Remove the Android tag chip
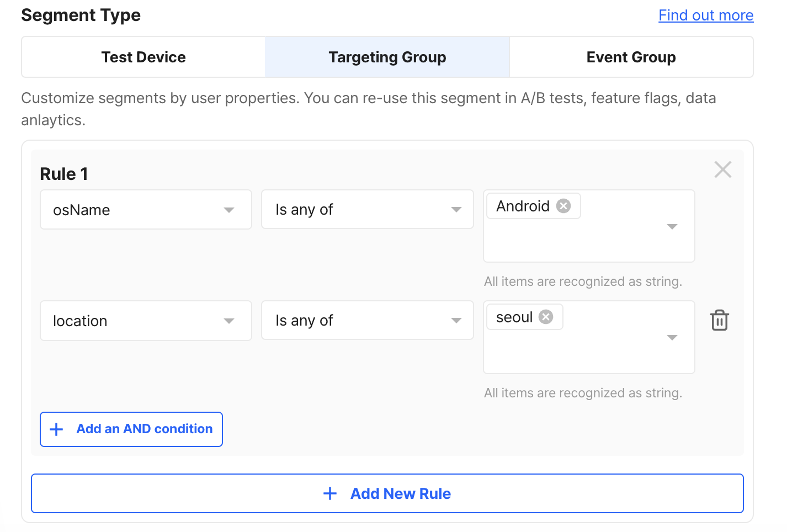Viewport: 787px width, 532px height. [563, 206]
